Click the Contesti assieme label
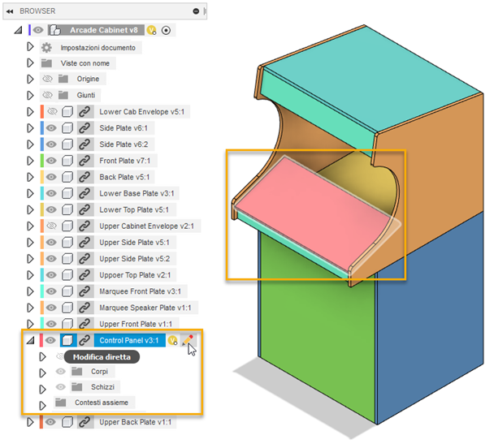 click(102, 403)
